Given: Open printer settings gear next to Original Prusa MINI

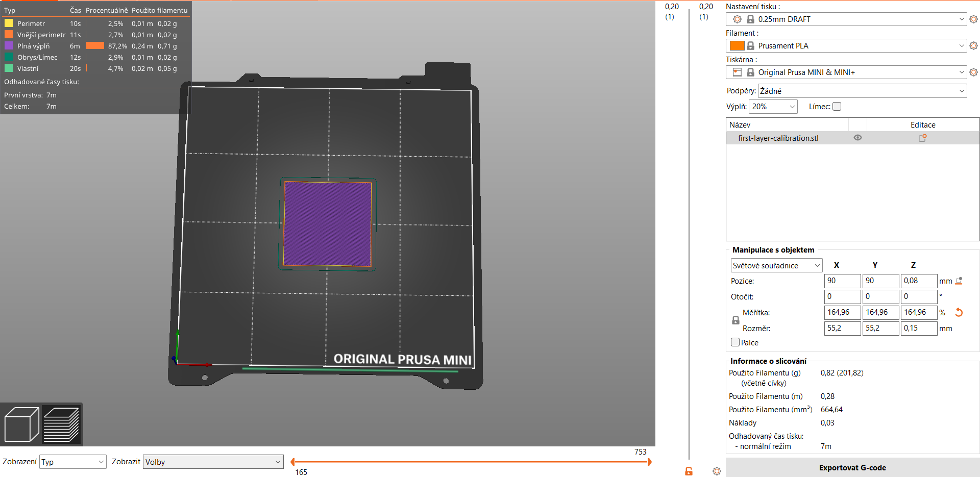Looking at the screenshot, I should pyautogui.click(x=973, y=72).
